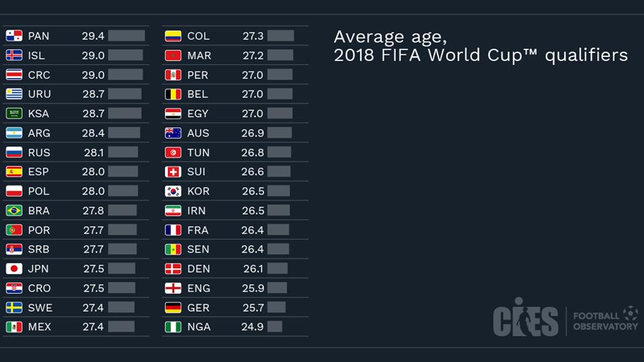The image size is (644, 362).
Task: Select the ESP country label
Action: tap(38, 172)
